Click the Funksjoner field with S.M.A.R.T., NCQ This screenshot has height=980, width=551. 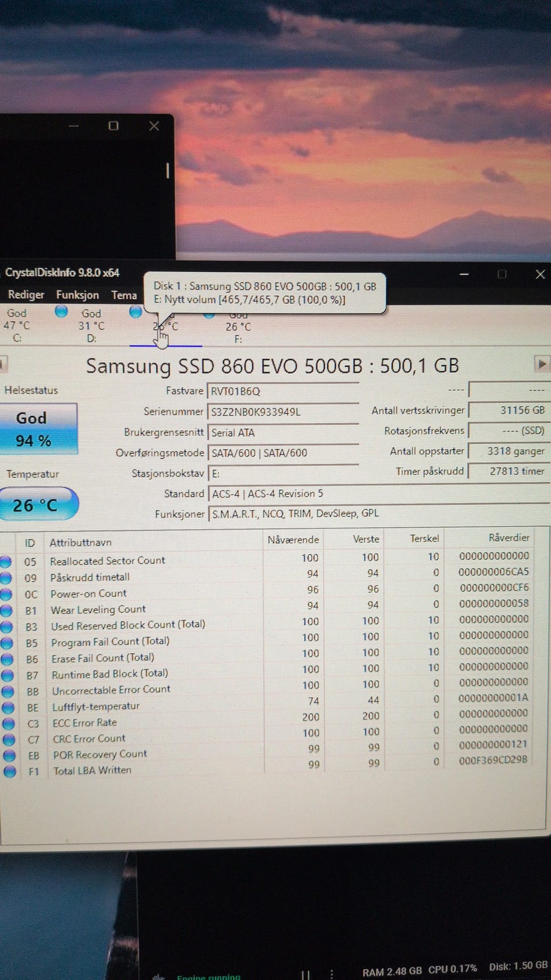tap(378, 513)
